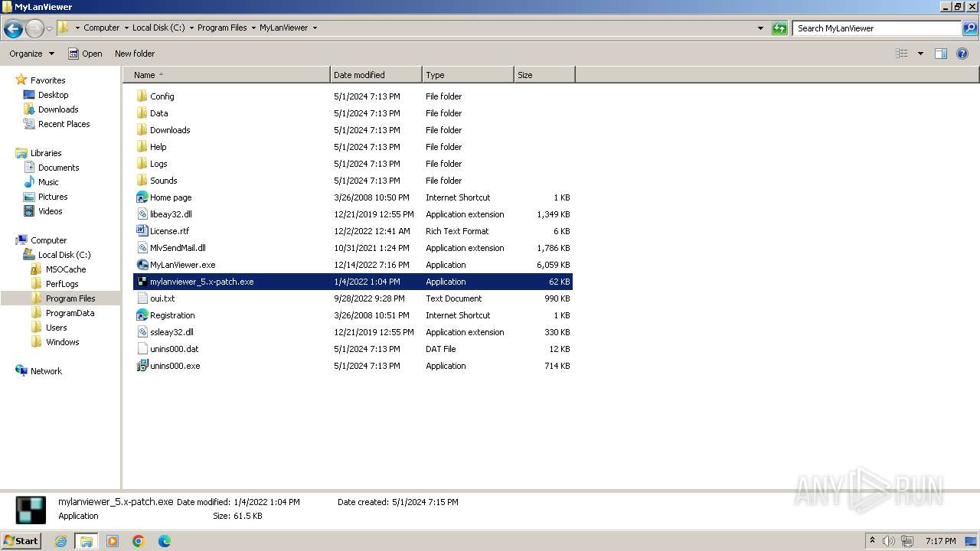980x551 pixels.
Task: Click the Refresh button next to address bar
Action: click(x=779, y=28)
